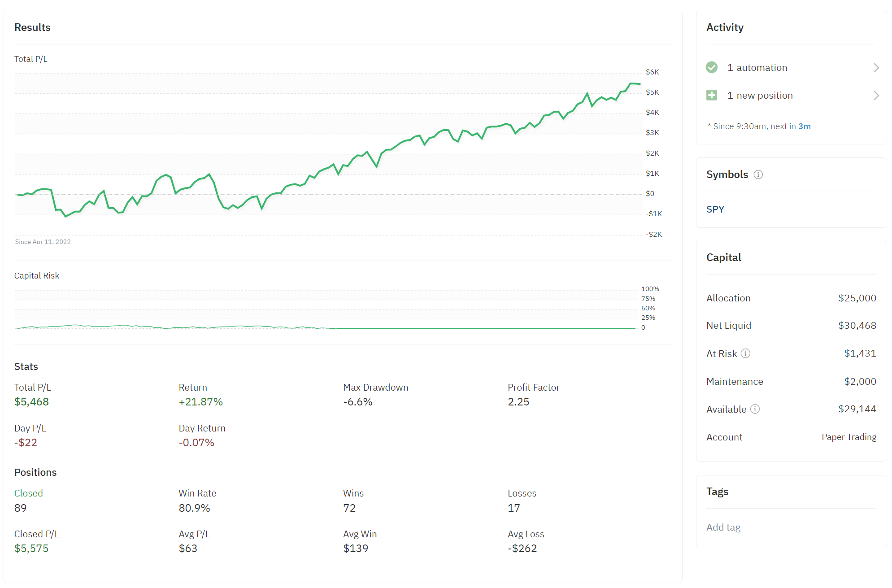Click the At Risk value $1,431
892x588 pixels.
[x=860, y=353]
